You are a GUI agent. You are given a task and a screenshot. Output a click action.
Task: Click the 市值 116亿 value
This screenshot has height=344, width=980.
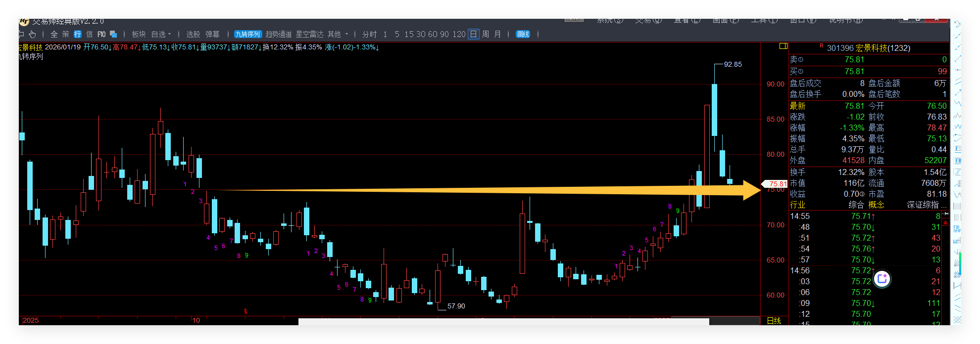point(854,183)
